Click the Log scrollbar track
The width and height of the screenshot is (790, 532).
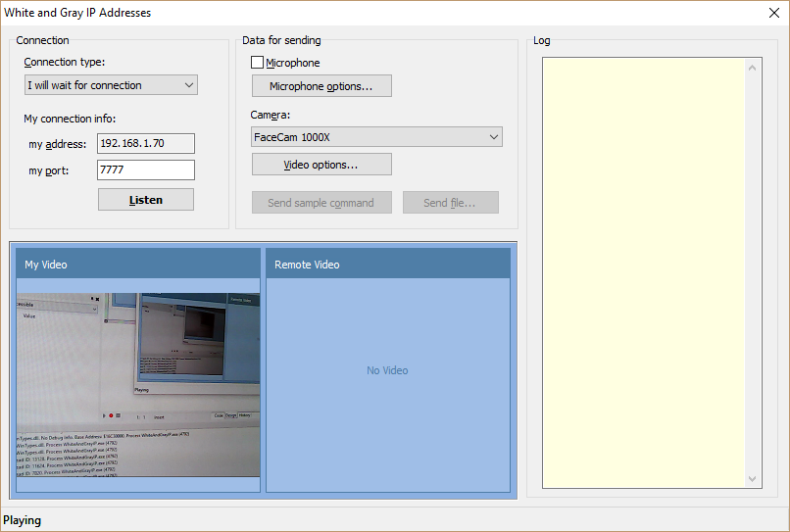(x=753, y=272)
